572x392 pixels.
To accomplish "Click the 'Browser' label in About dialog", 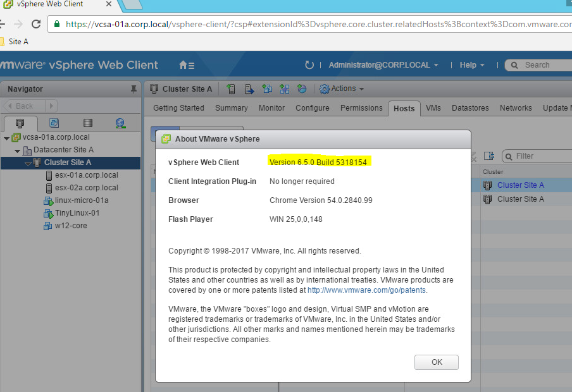I will pos(183,200).
